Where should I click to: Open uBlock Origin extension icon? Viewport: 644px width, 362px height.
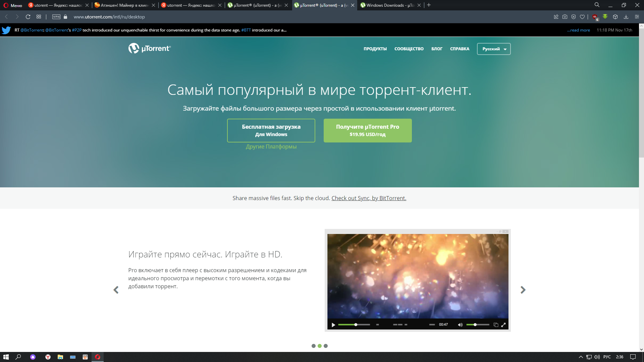click(x=595, y=17)
